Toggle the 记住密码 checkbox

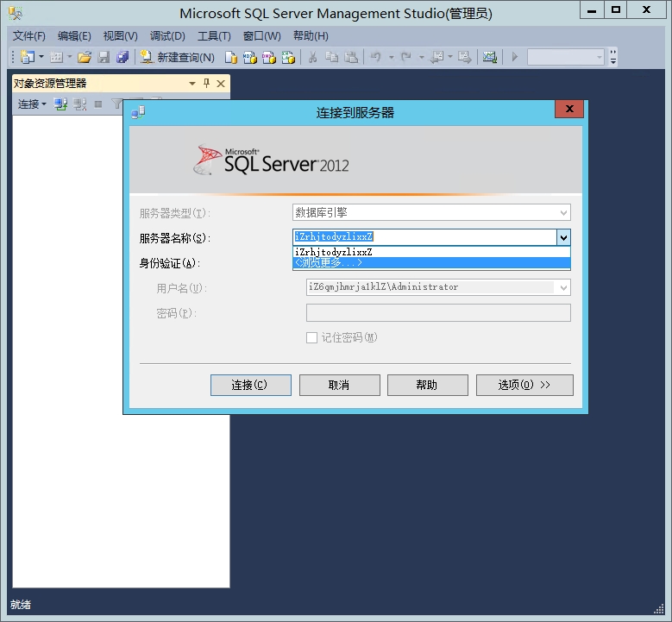(x=312, y=338)
